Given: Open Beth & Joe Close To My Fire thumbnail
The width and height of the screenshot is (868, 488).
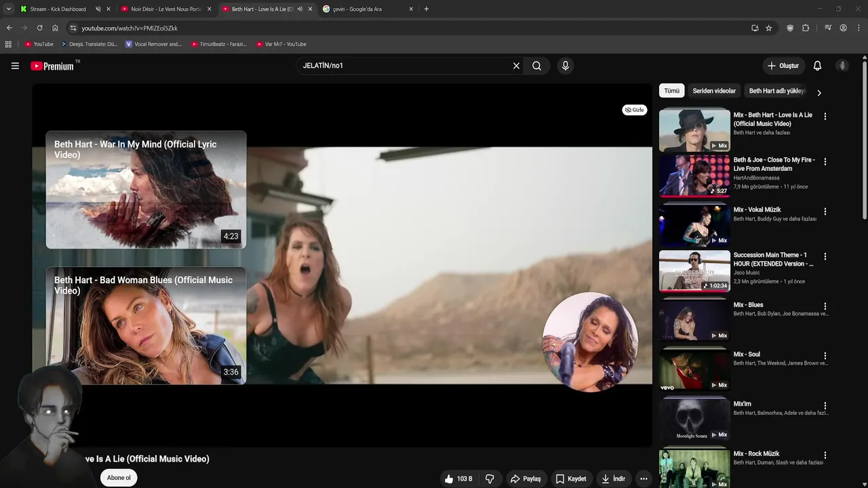Looking at the screenshot, I should pyautogui.click(x=694, y=176).
